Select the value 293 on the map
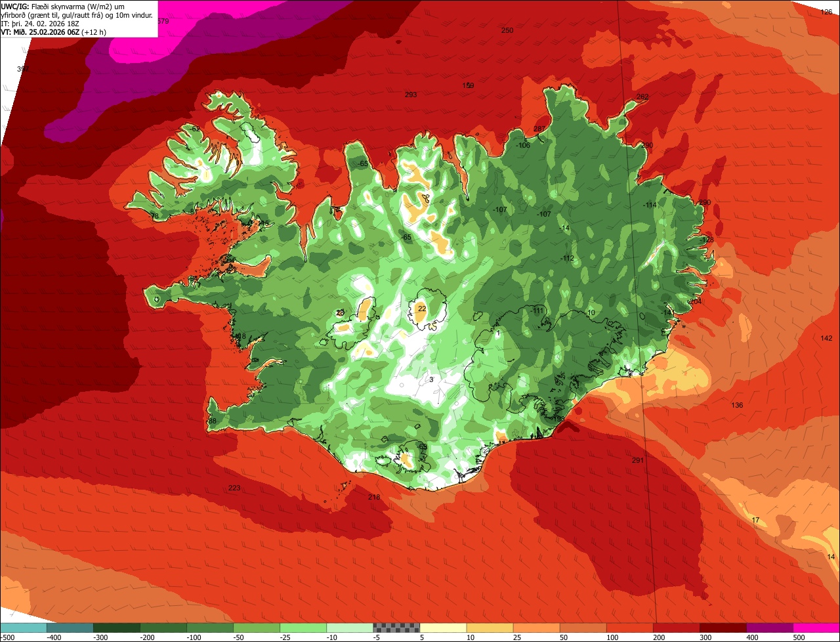 pyautogui.click(x=411, y=95)
